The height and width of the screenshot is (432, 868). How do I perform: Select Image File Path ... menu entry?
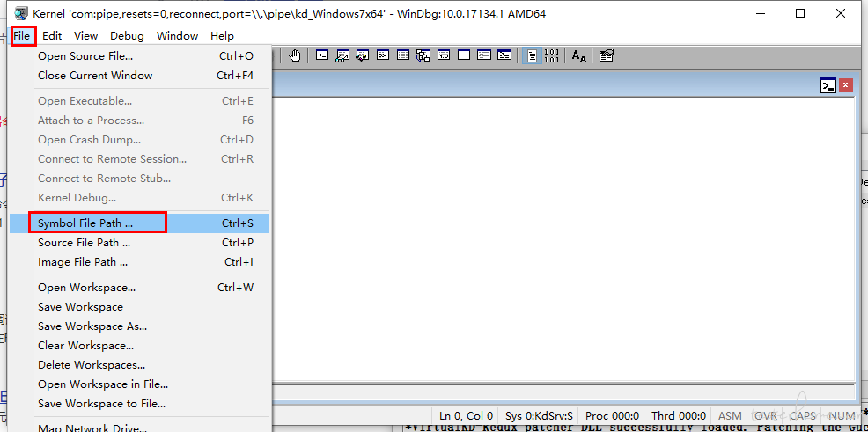point(139,261)
